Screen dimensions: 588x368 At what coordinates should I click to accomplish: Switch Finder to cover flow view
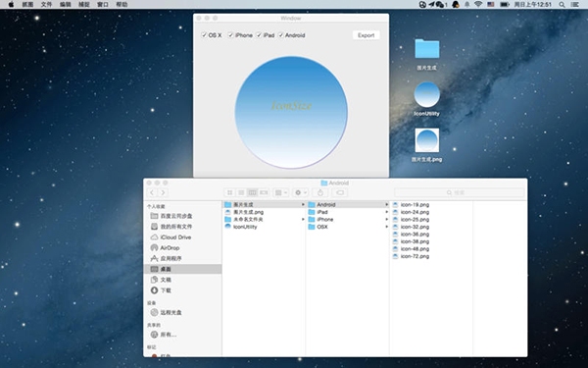(264, 192)
